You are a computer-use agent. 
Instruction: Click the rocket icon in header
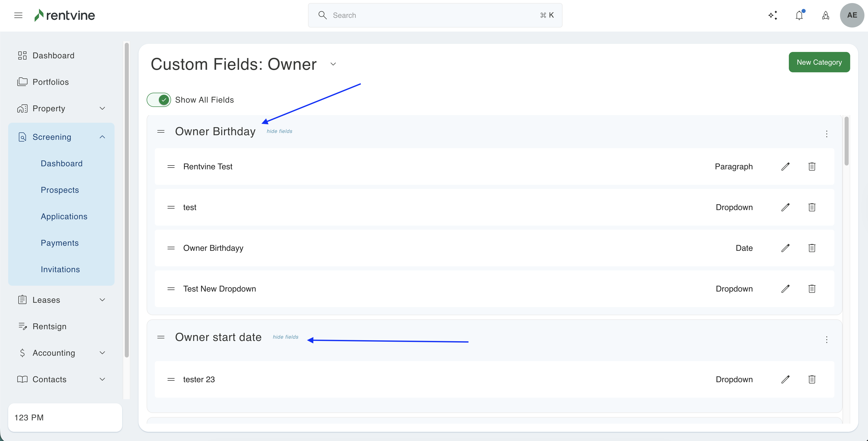pyautogui.click(x=825, y=15)
